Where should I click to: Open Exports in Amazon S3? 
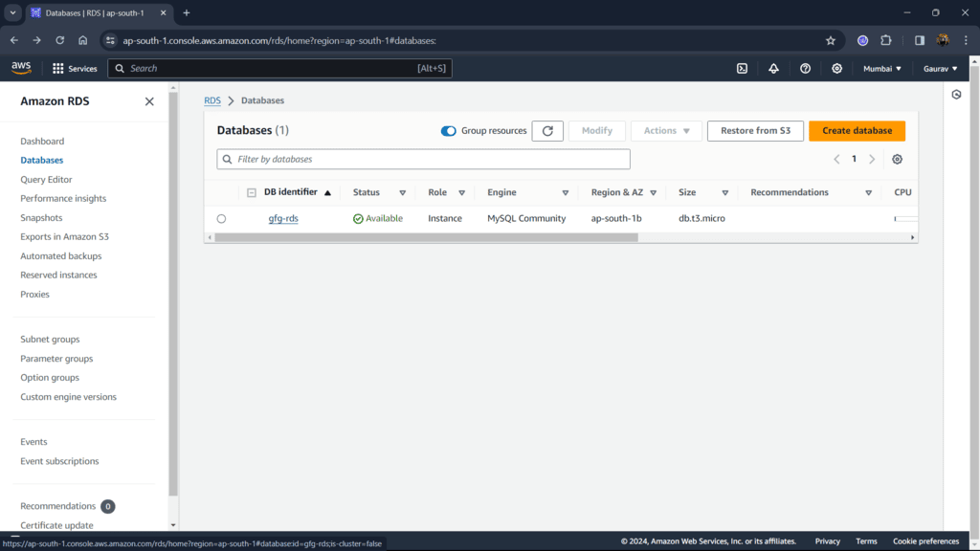[64, 237]
